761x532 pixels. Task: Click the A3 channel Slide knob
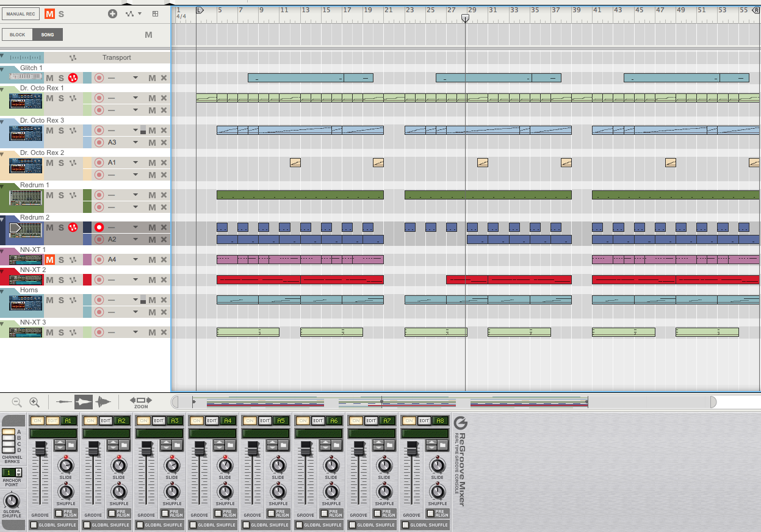pos(172,466)
